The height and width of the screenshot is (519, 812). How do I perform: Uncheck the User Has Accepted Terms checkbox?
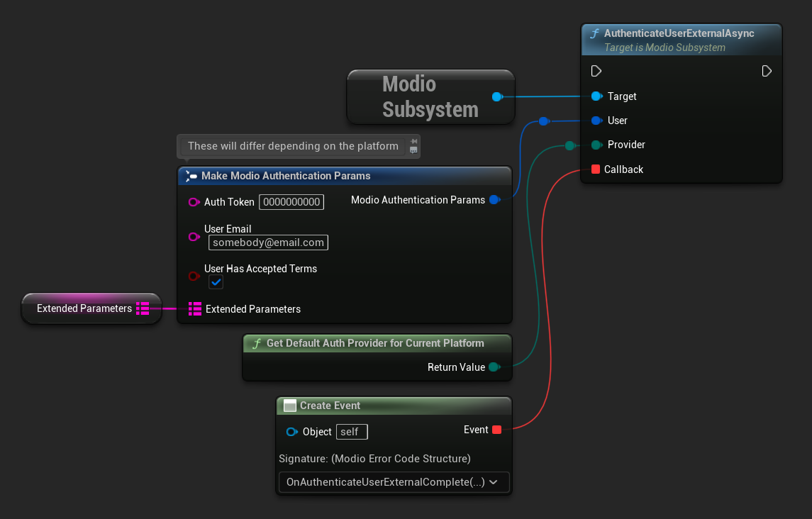pos(216,282)
